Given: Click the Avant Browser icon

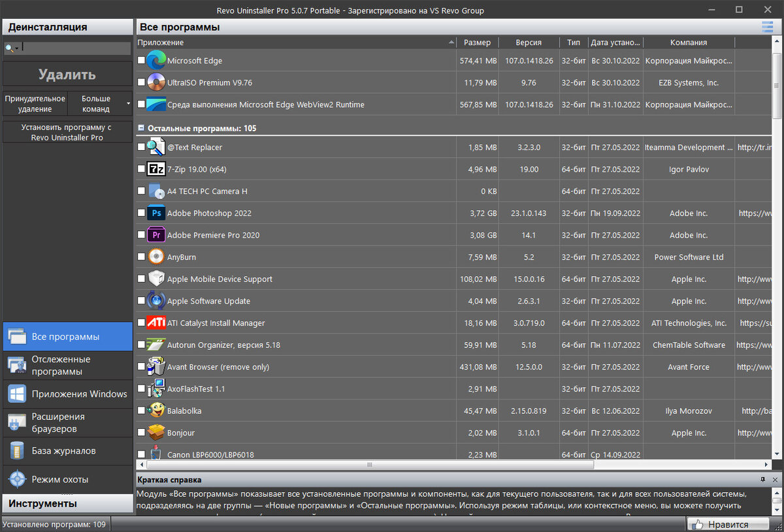Looking at the screenshot, I should coord(156,367).
